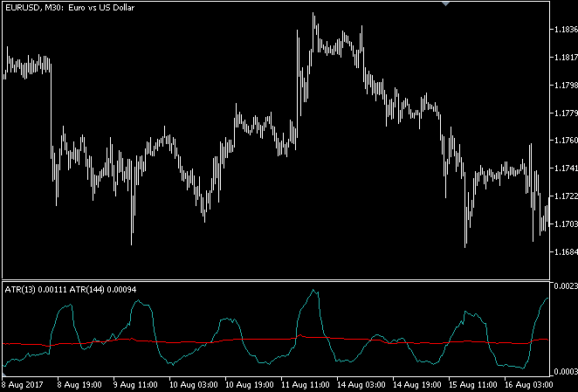Screen dimensions: 578x392
Task: Click the '8 Aug 2017' date label
Action: click(x=23, y=385)
